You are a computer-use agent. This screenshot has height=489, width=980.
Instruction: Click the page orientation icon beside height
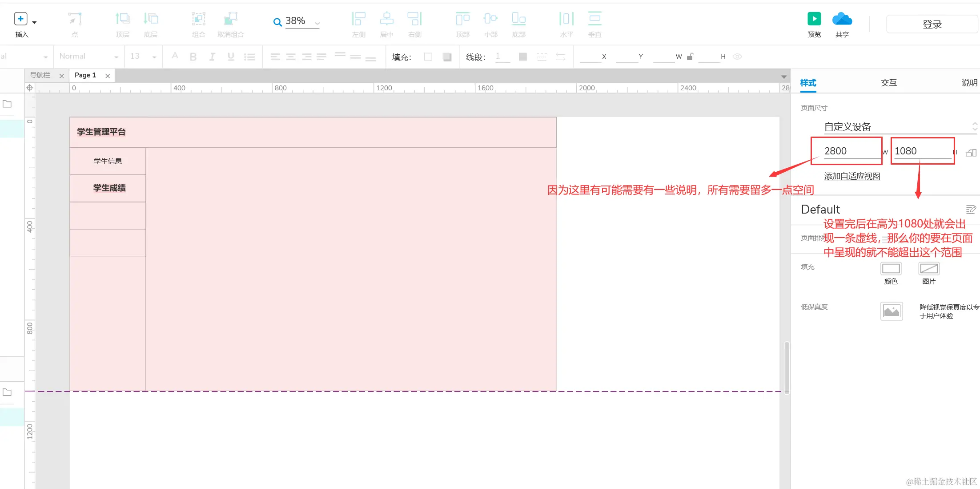(x=971, y=153)
